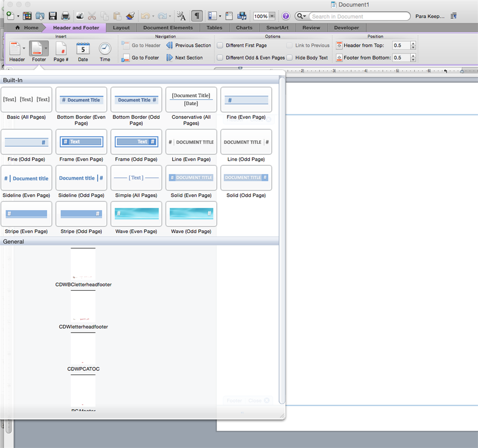Click the Print icon in toolbar
This screenshot has height=448, width=478.
(x=65, y=16)
